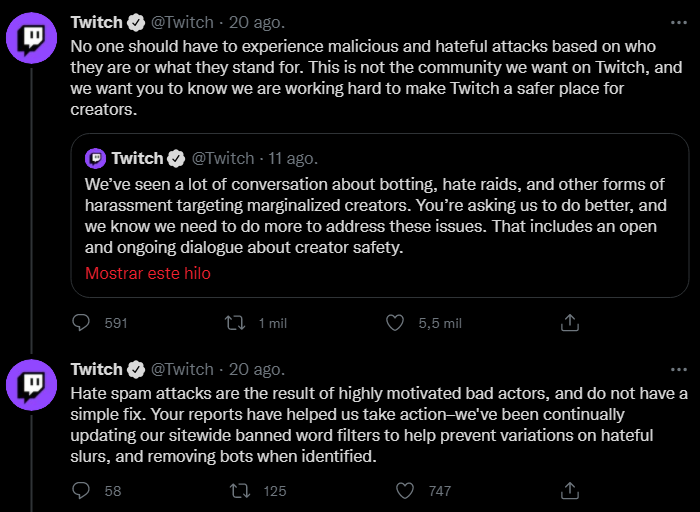Open Twitch avatar on second tweet

coord(33,385)
